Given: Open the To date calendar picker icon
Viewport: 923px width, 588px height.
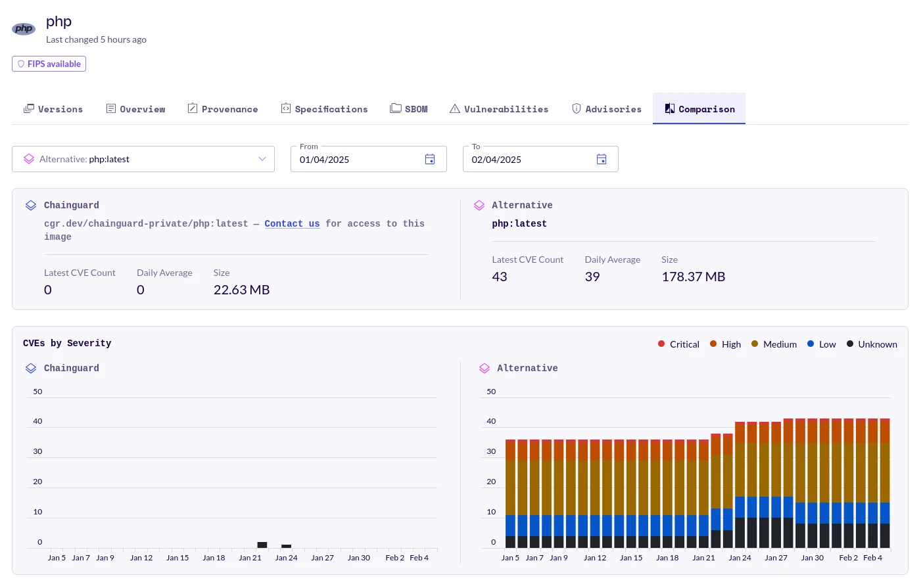Looking at the screenshot, I should click(602, 159).
